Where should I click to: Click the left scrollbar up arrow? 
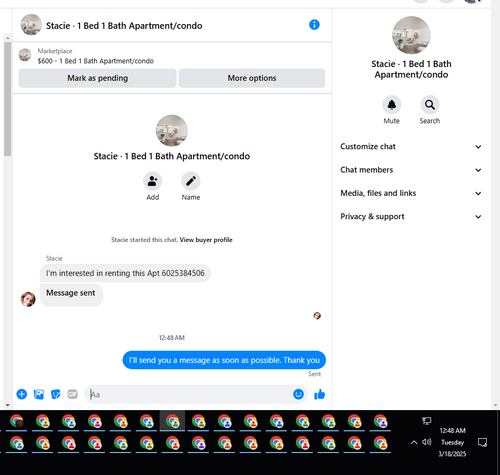click(7, 38)
